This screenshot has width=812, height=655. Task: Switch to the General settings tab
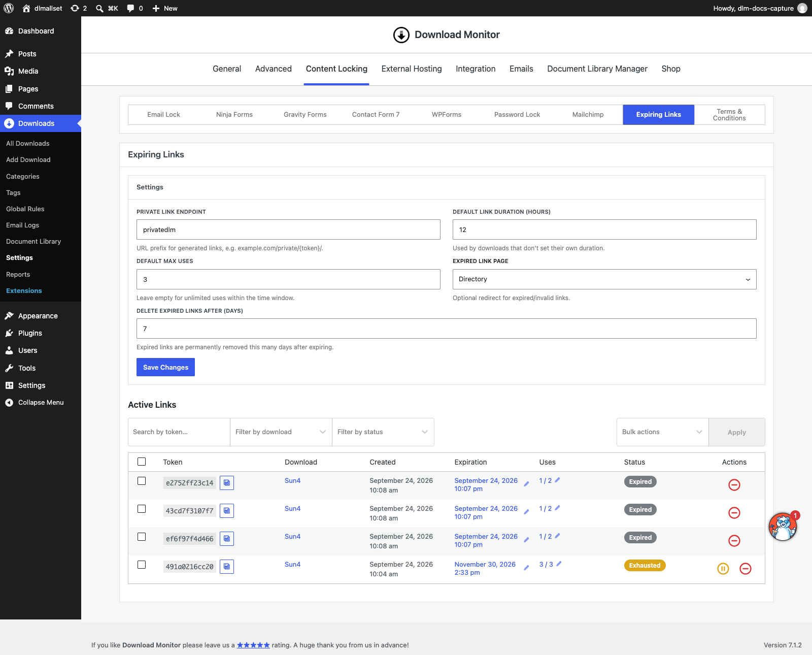[x=227, y=69]
